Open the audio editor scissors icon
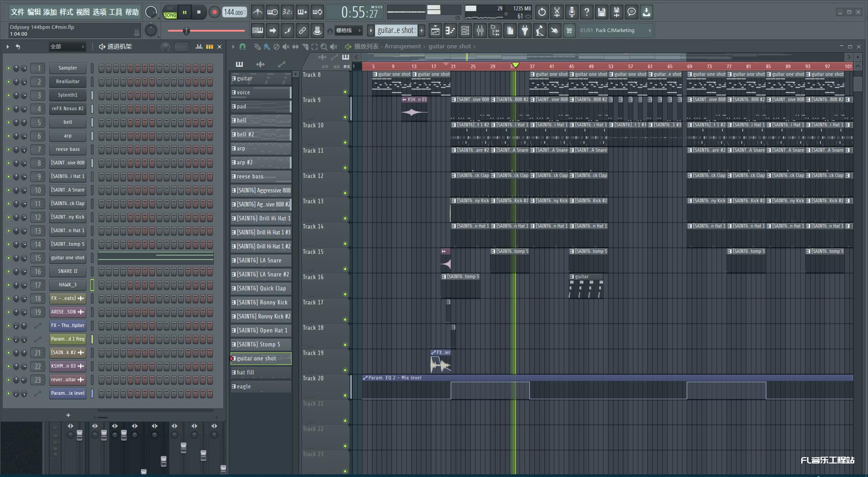Image resolution: width=868 pixels, height=477 pixels. (x=557, y=12)
